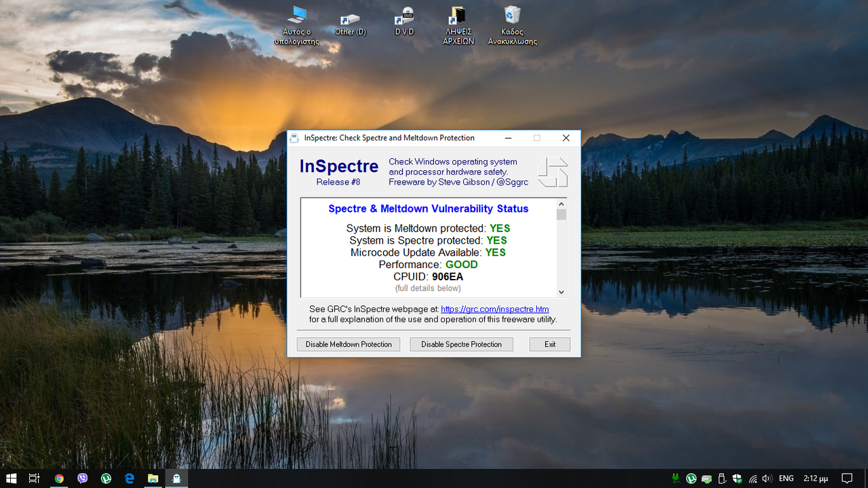Open the Action Center notifications icon
This screenshot has height=488, width=868.
(847, 478)
